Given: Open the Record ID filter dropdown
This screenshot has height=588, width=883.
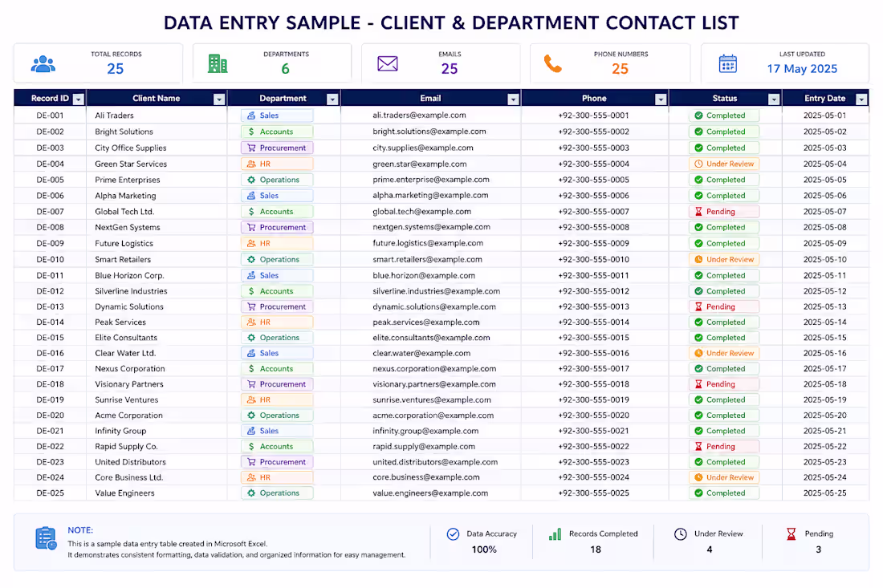Looking at the screenshot, I should (79, 99).
